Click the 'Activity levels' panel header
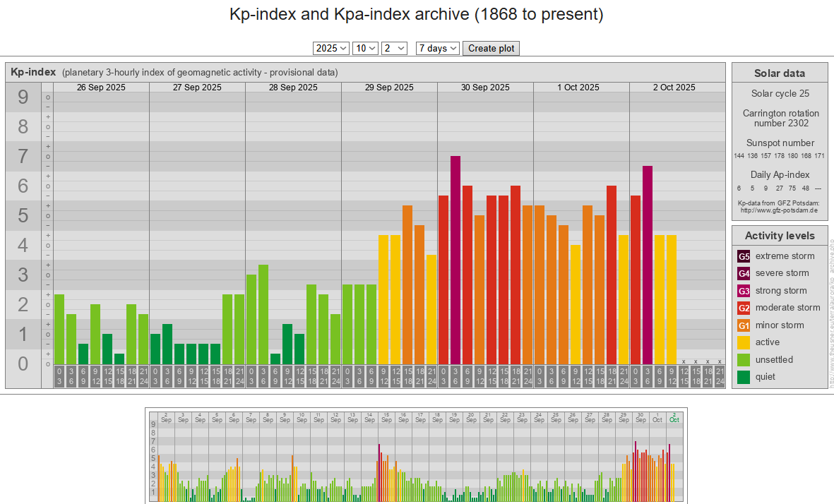Screen dimensions: 834x504 780,236
